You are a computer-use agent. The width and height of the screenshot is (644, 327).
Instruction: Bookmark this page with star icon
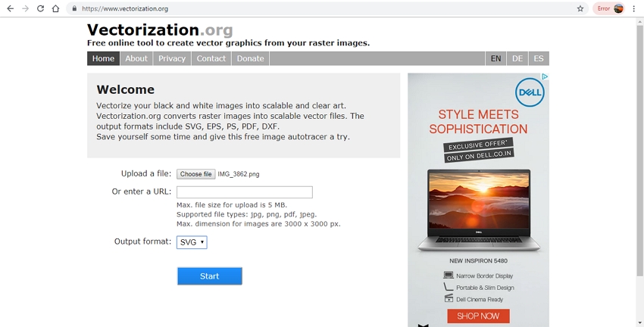[580, 8]
